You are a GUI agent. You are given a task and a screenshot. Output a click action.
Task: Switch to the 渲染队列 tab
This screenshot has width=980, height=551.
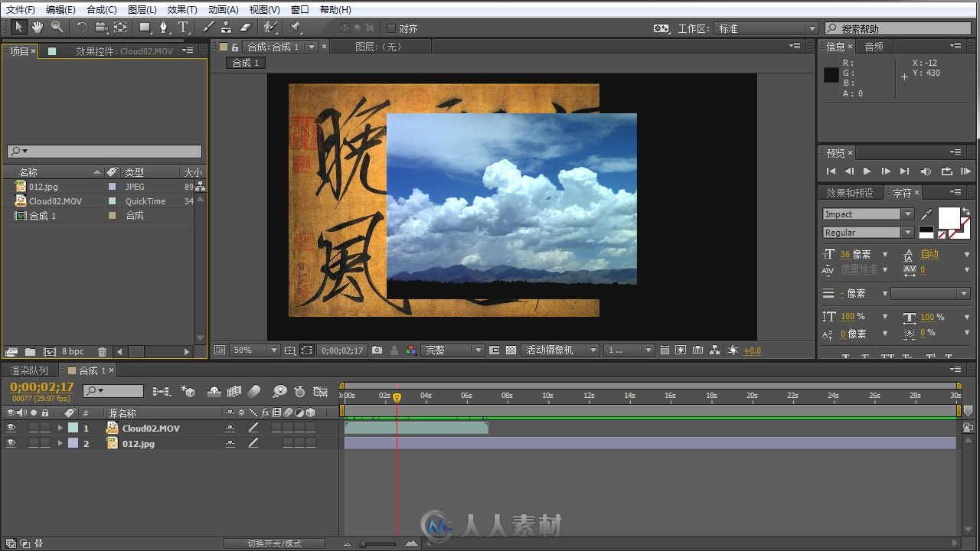coord(29,370)
